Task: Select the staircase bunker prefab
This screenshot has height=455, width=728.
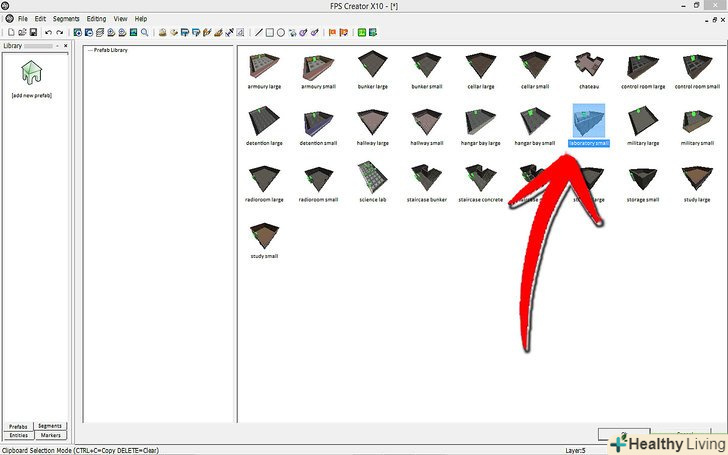Action: tap(427, 183)
